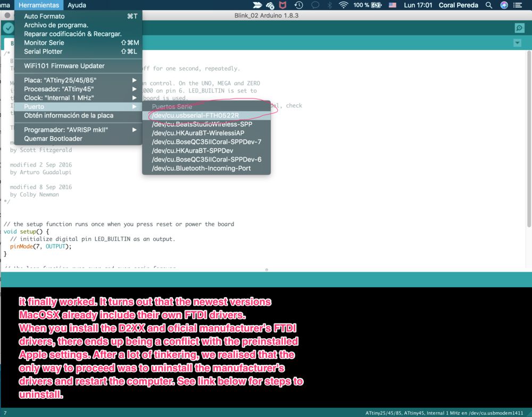Viewport: 532px width, 417px height.
Task: Open Monitor Serie from the menu
Action: pyautogui.click(x=78, y=43)
